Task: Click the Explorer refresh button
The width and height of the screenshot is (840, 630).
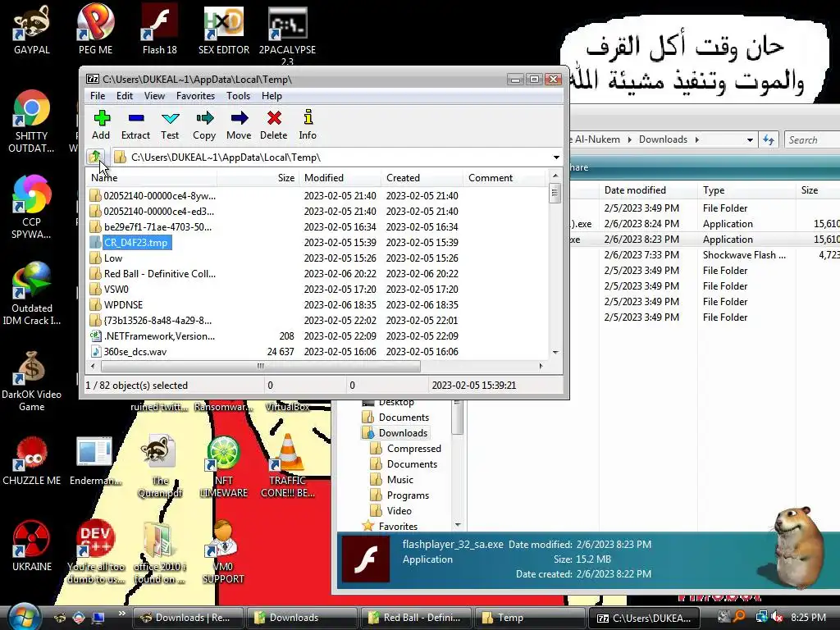Action: click(x=769, y=139)
